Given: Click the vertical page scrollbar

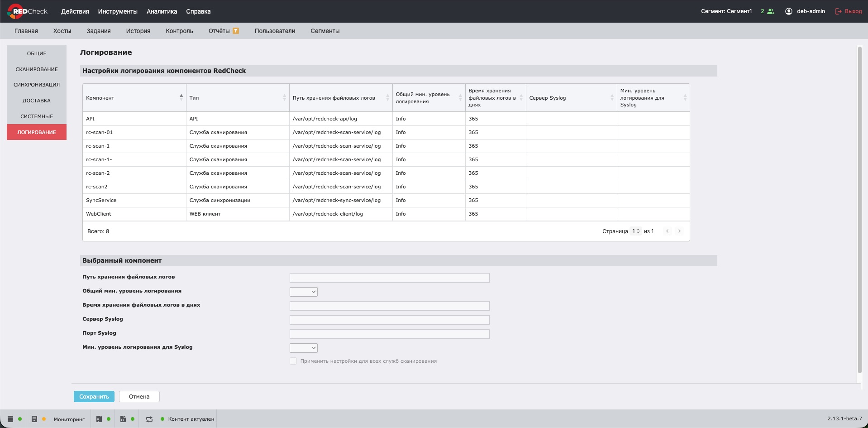Looking at the screenshot, I should (860, 210).
